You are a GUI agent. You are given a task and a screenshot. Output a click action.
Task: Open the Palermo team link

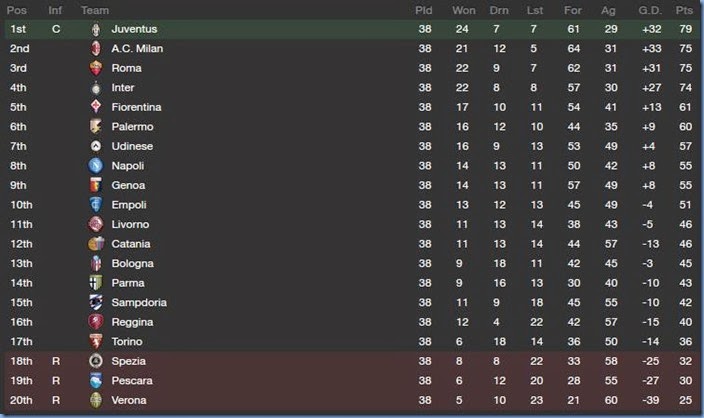(x=132, y=127)
